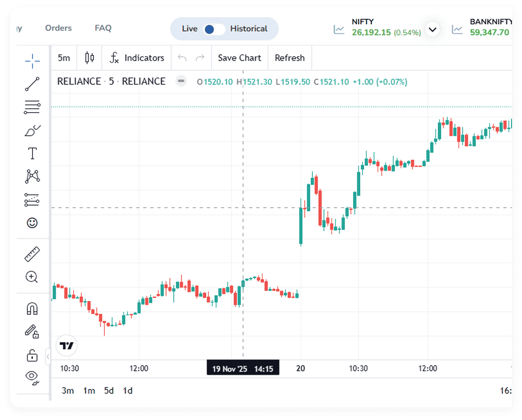The image size is (522, 420).
Task: Select the crosshair cursor tool
Action: click(x=32, y=61)
